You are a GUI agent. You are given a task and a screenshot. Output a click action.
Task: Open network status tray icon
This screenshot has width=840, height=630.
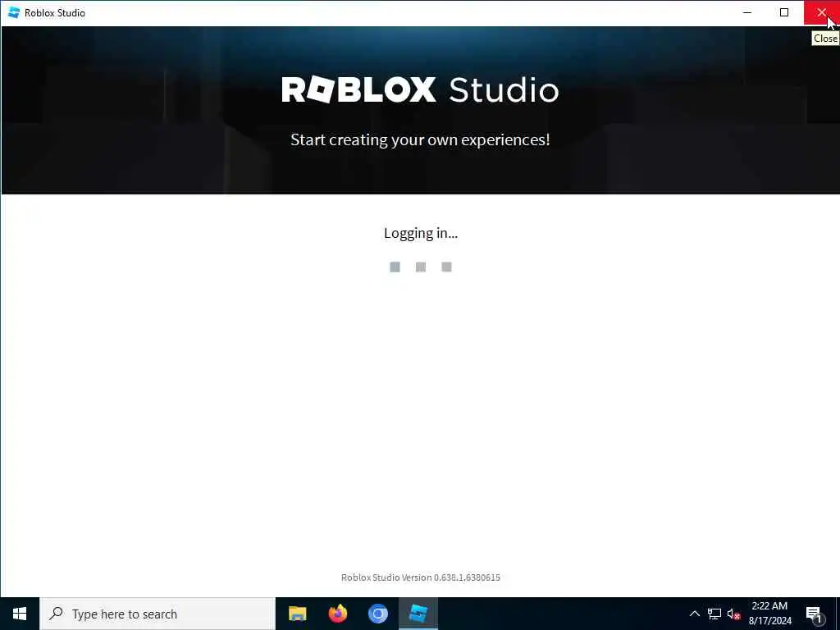tap(714, 614)
